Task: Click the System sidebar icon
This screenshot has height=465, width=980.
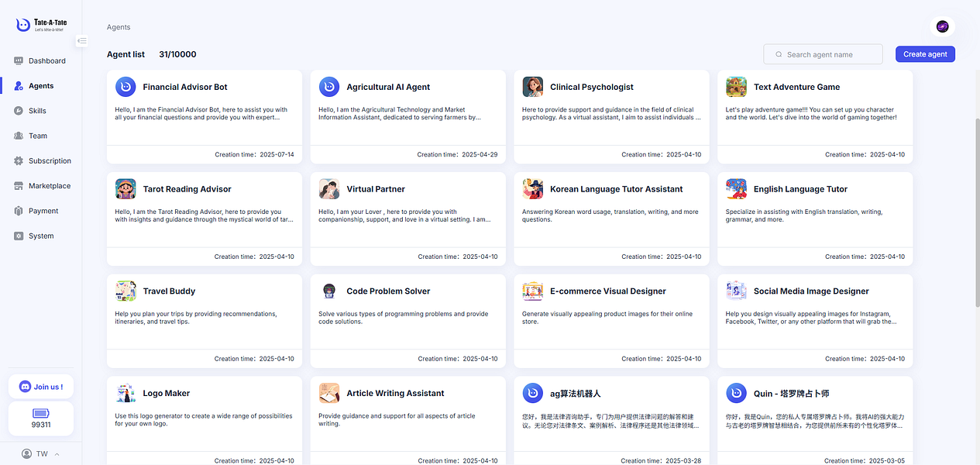Action: (x=19, y=236)
